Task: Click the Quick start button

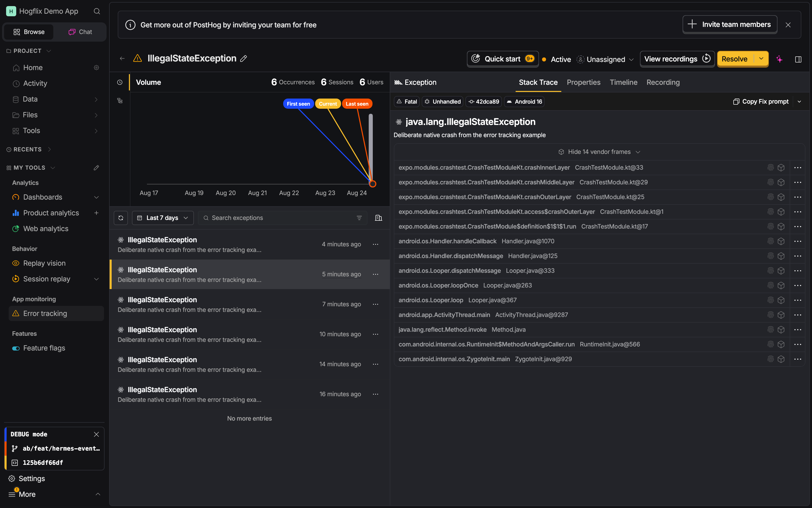Action: (x=503, y=59)
